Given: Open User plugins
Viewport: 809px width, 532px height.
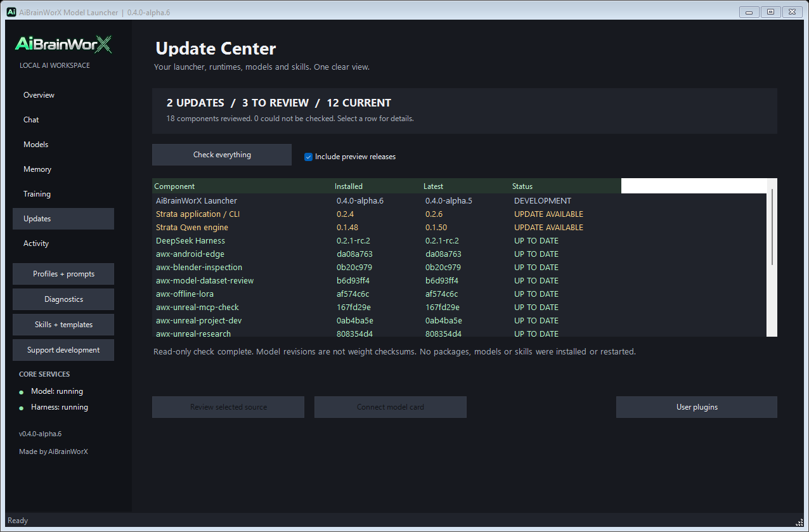Looking at the screenshot, I should pos(697,407).
